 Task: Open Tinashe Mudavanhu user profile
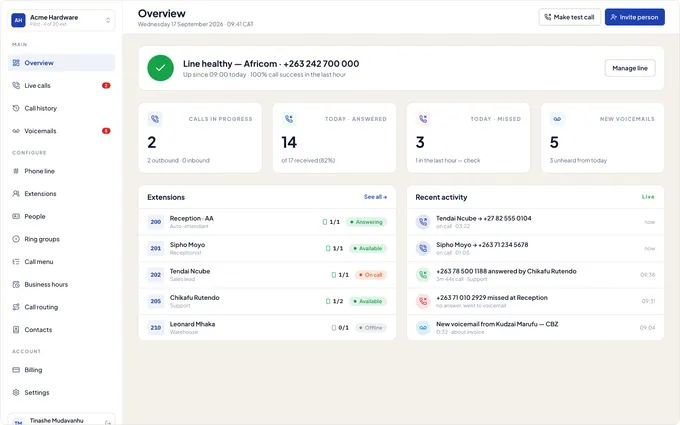point(61,419)
